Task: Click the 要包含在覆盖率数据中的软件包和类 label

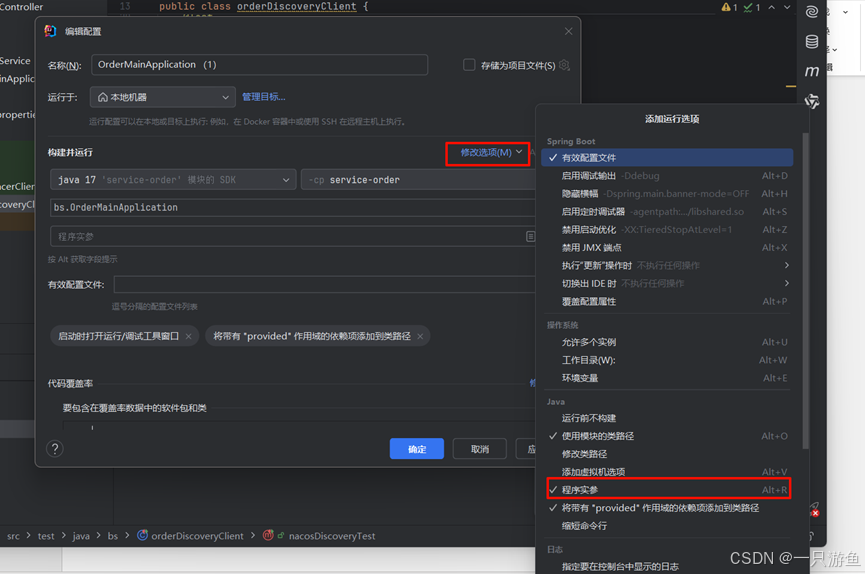Action: tap(135, 408)
